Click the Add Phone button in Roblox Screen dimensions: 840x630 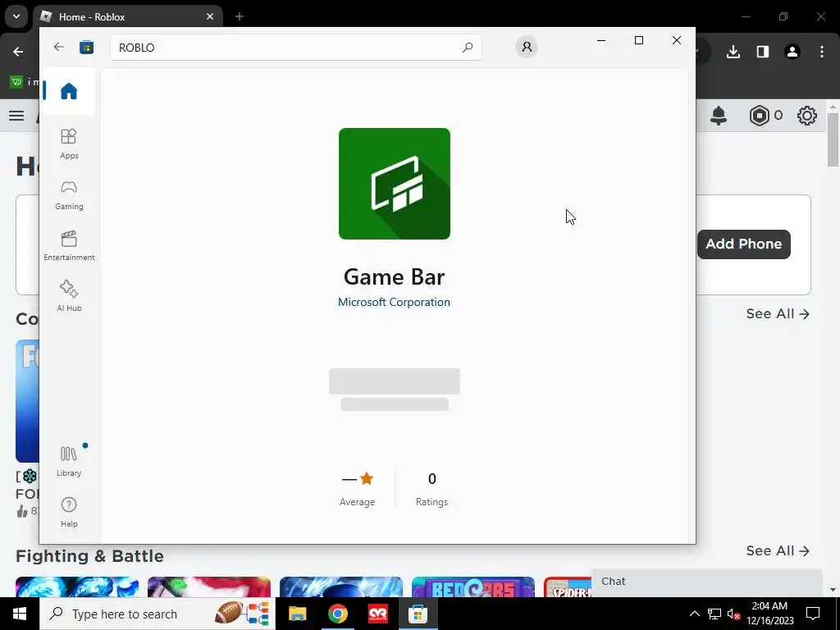point(743,244)
